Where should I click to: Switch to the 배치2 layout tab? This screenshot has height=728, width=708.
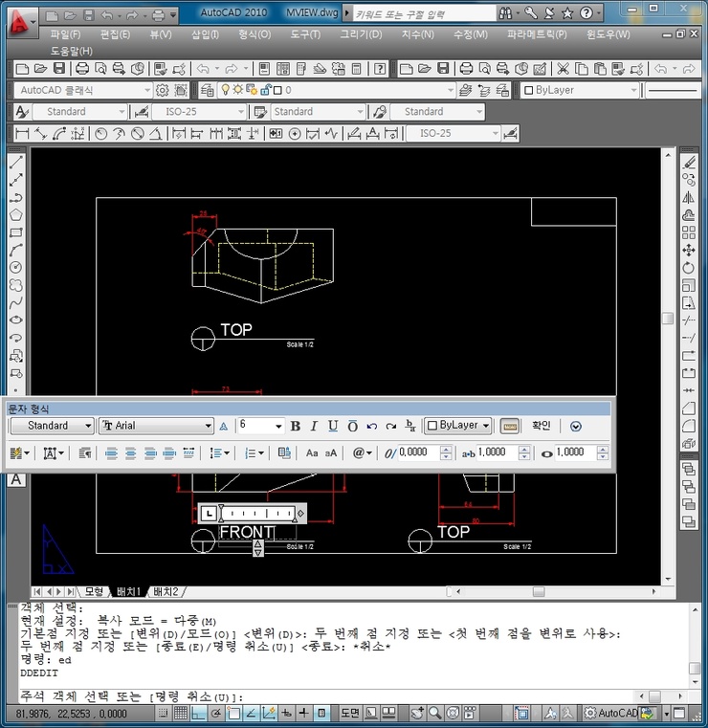coord(166,591)
